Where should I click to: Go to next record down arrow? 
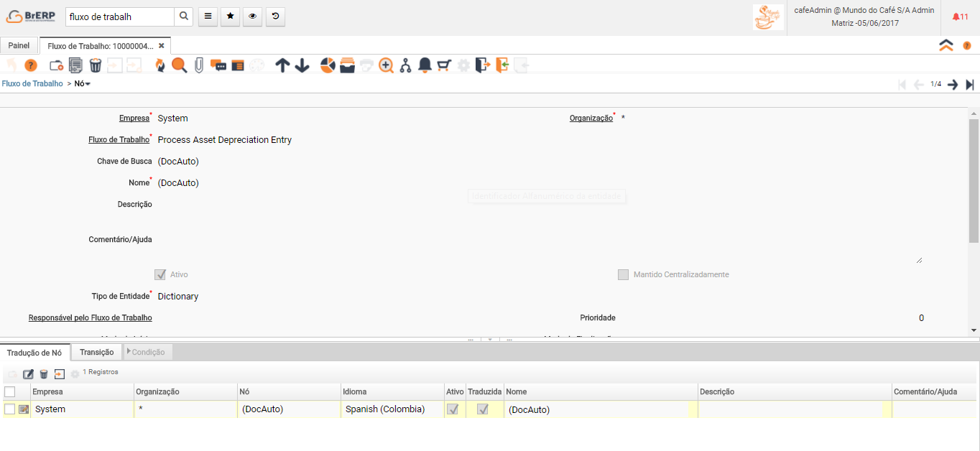(302, 65)
